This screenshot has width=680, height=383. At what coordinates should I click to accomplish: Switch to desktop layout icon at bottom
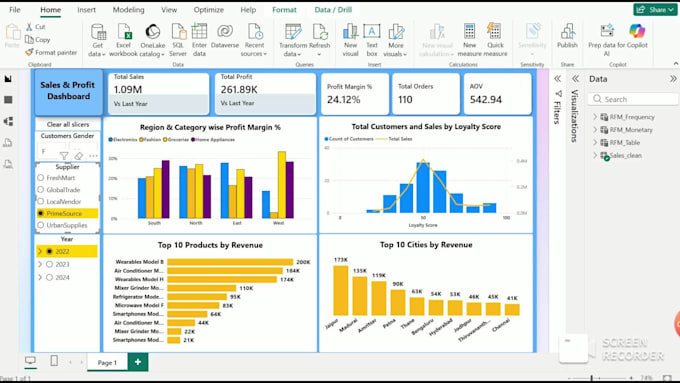click(30, 361)
